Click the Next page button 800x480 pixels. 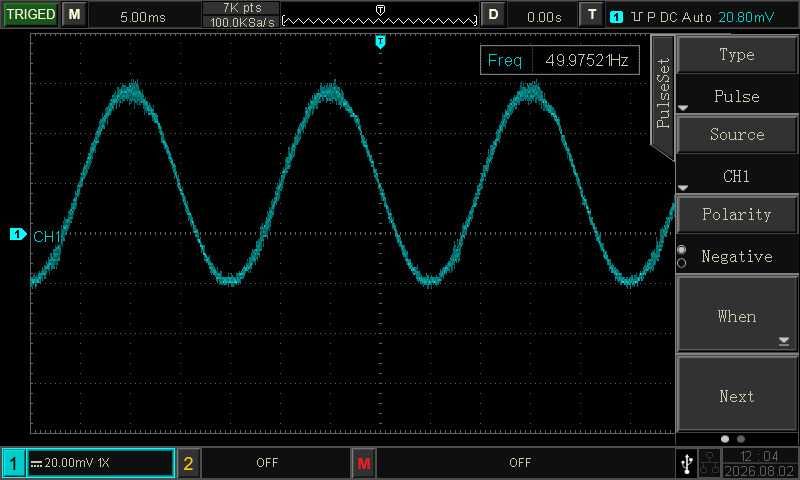pos(737,395)
